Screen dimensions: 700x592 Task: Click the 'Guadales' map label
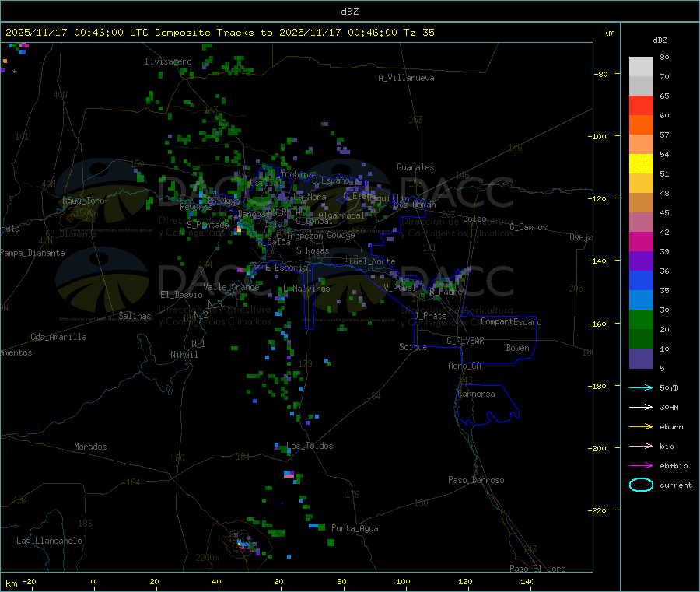(x=415, y=167)
